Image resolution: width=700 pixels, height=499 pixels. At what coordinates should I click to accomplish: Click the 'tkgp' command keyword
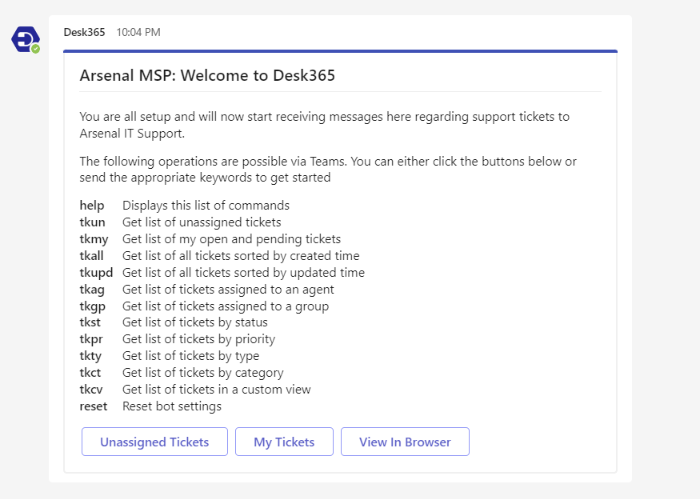(x=92, y=307)
